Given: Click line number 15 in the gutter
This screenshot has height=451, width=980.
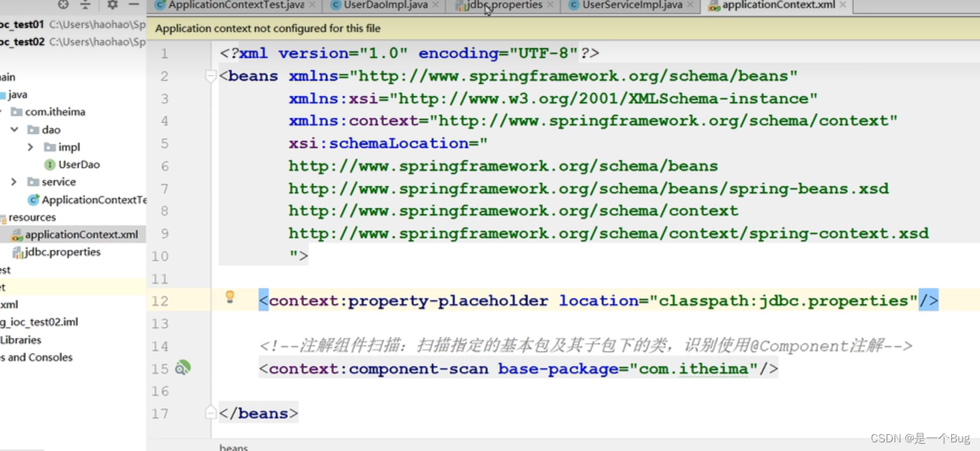Looking at the screenshot, I should pyautogui.click(x=160, y=369).
